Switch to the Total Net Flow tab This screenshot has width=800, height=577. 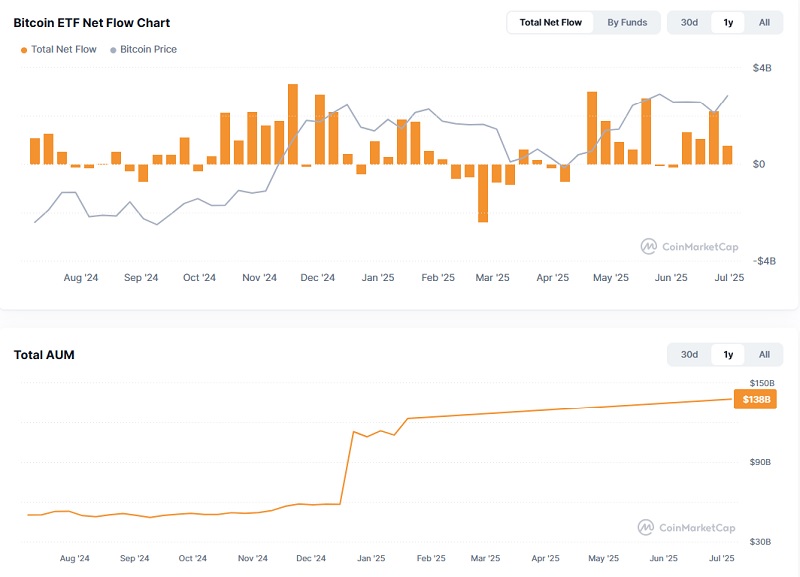pyautogui.click(x=550, y=22)
